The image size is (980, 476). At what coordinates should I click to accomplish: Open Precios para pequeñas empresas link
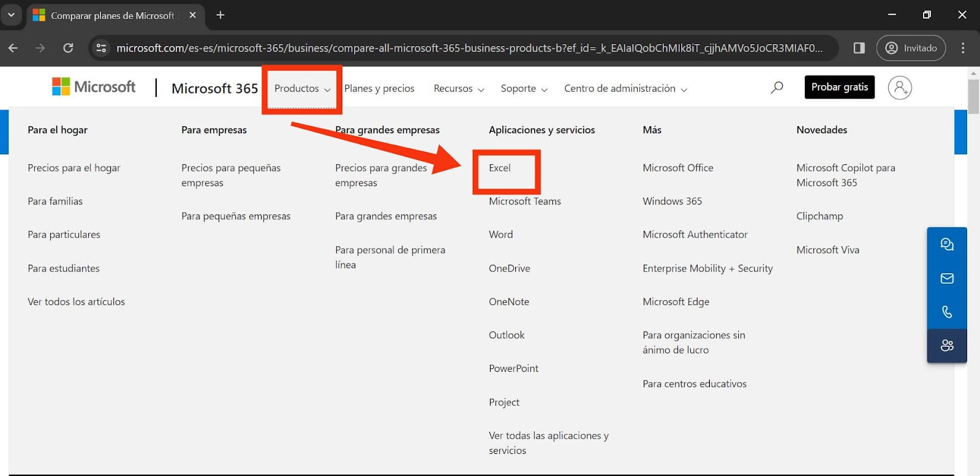click(230, 175)
